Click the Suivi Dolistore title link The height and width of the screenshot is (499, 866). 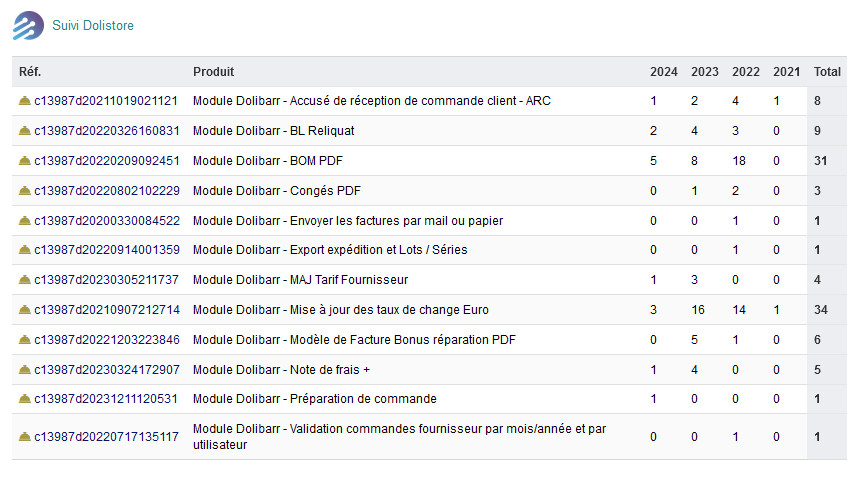93,25
